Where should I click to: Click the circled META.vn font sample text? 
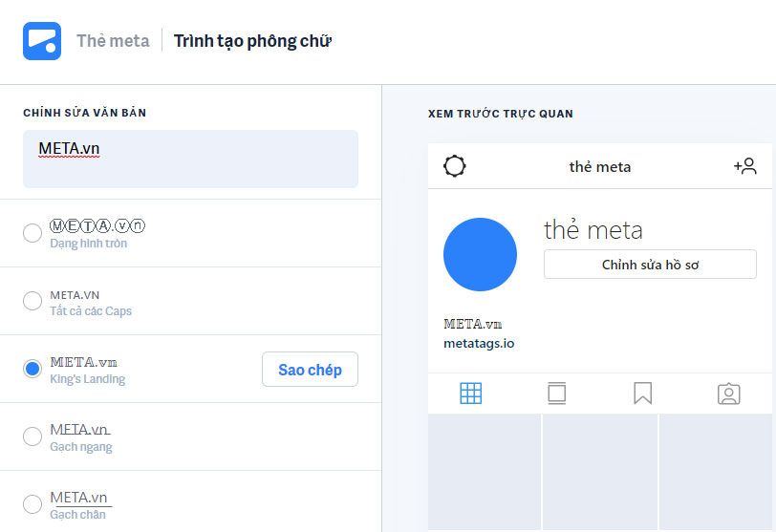[97, 226]
